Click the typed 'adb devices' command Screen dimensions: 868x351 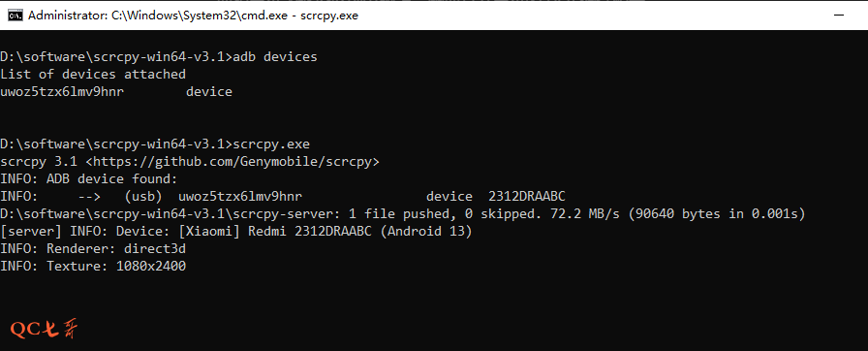point(275,57)
